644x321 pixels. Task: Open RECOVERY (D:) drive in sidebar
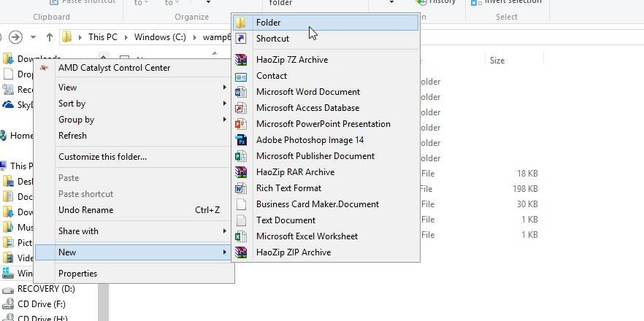pos(46,289)
